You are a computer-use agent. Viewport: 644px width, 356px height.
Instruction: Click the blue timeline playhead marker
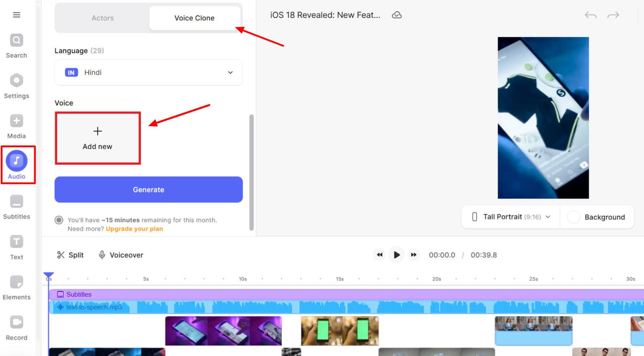[49, 275]
